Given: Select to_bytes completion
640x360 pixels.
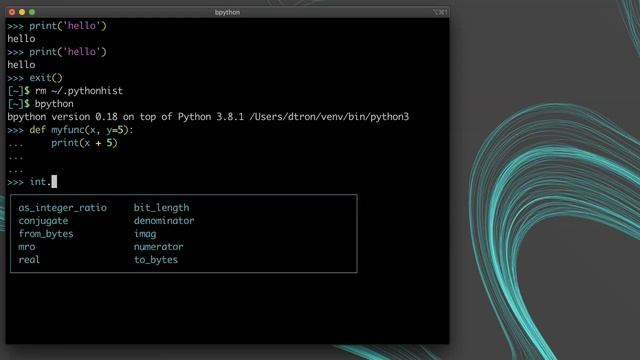Looking at the screenshot, I should tap(156, 260).
